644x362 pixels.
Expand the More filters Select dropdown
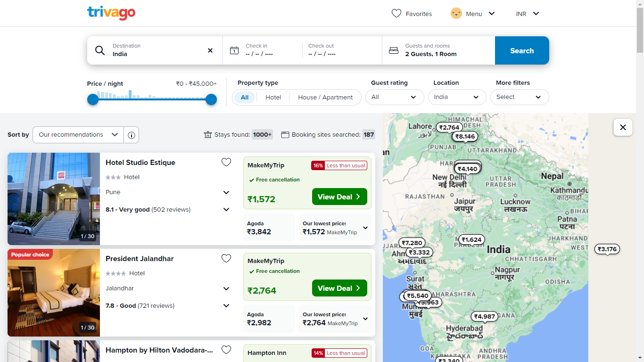coord(519,97)
